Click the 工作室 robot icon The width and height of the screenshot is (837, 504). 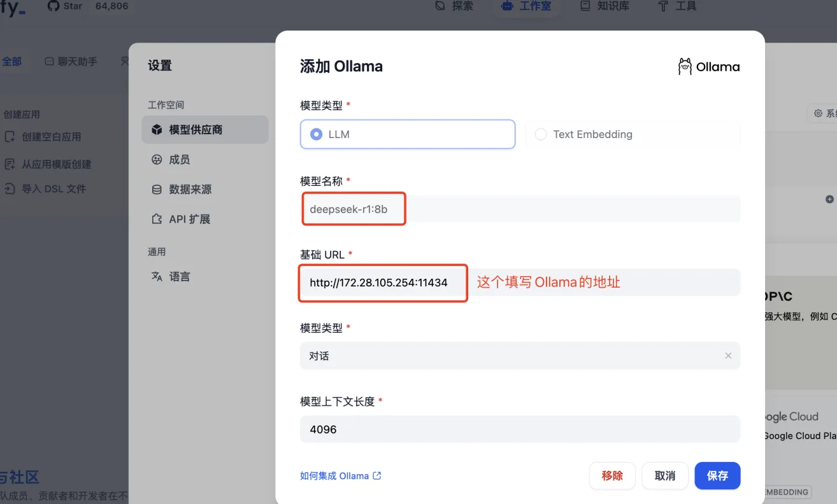pyautogui.click(x=507, y=6)
